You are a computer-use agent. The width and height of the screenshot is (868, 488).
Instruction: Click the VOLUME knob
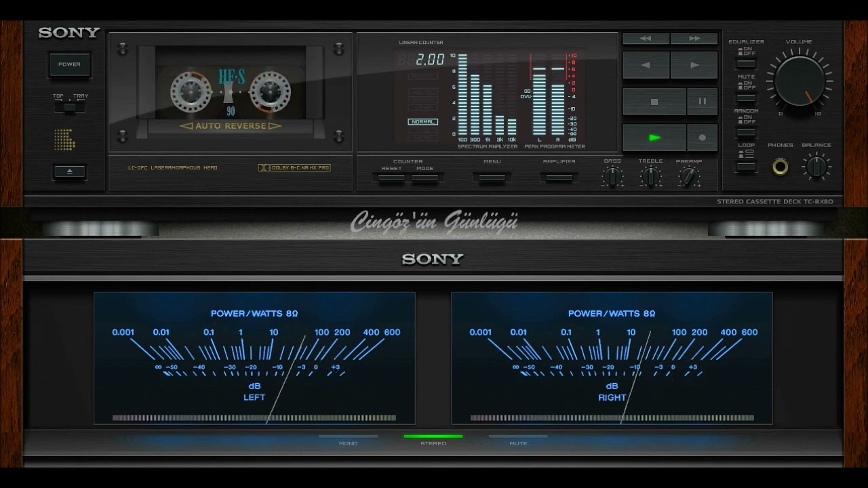(x=800, y=81)
